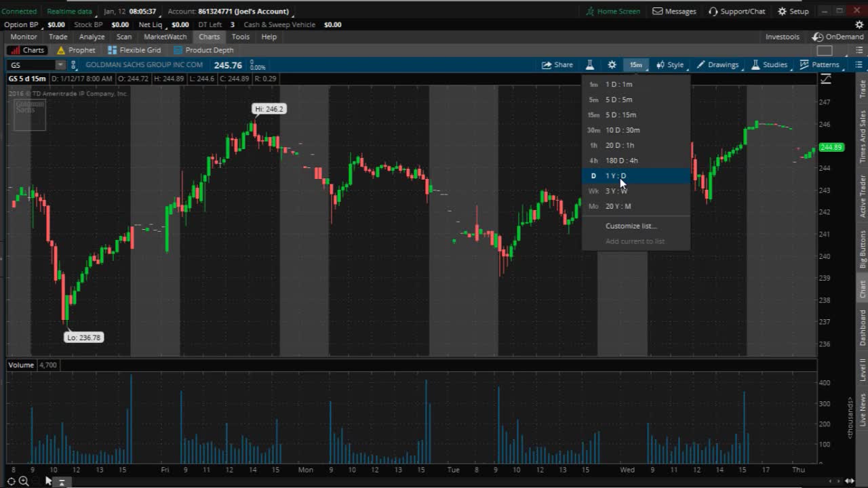Click the green 244.89 price label
This screenshot has height=488, width=868.
[831, 147]
